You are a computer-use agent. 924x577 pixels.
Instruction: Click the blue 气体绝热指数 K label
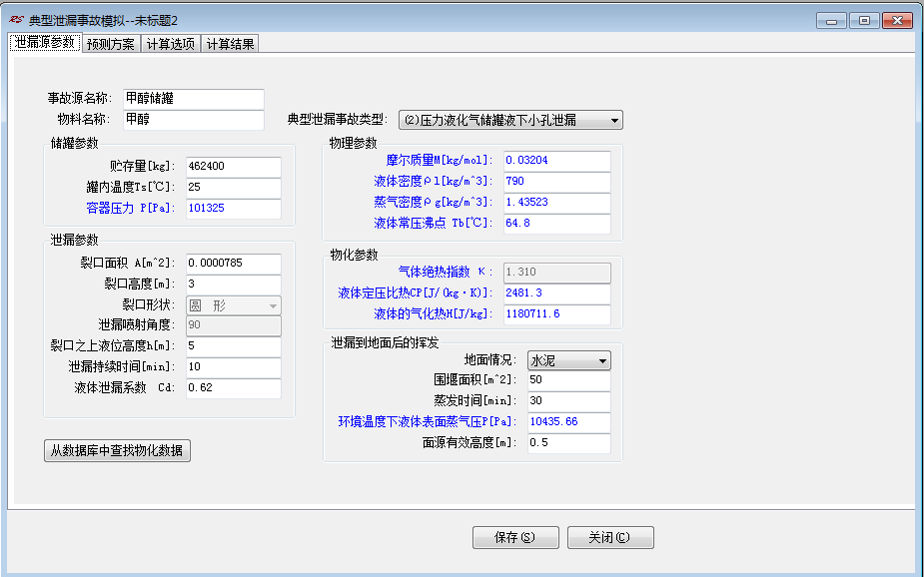click(x=445, y=272)
